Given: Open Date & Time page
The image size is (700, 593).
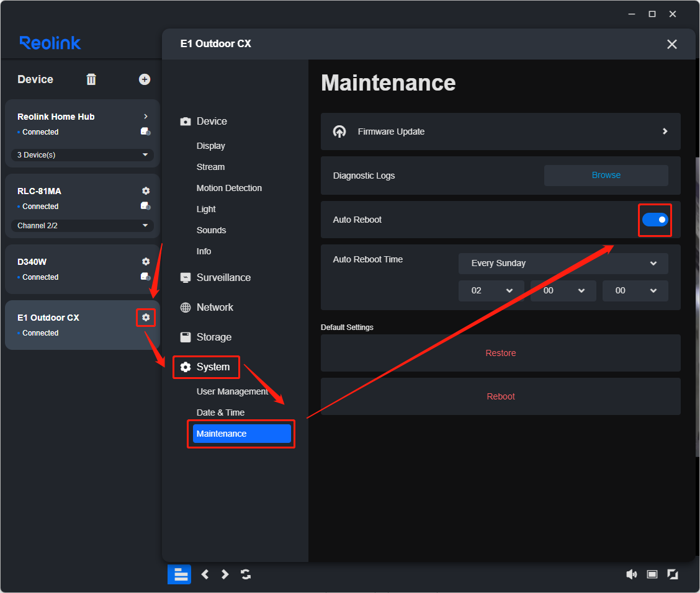Looking at the screenshot, I should click(x=220, y=412).
